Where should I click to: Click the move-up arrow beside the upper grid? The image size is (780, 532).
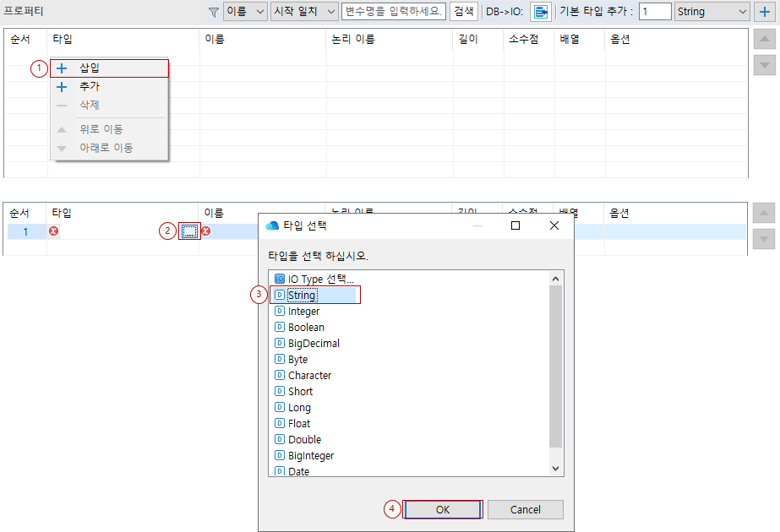[764, 39]
